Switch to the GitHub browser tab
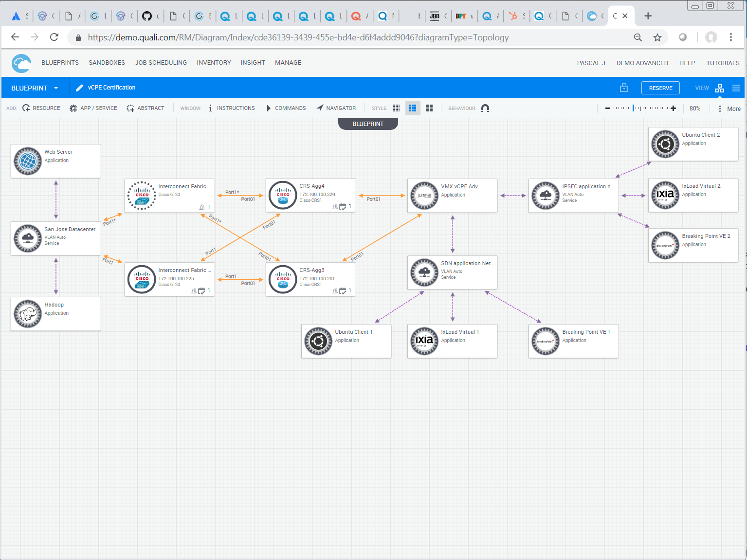The image size is (747, 560). tap(150, 16)
